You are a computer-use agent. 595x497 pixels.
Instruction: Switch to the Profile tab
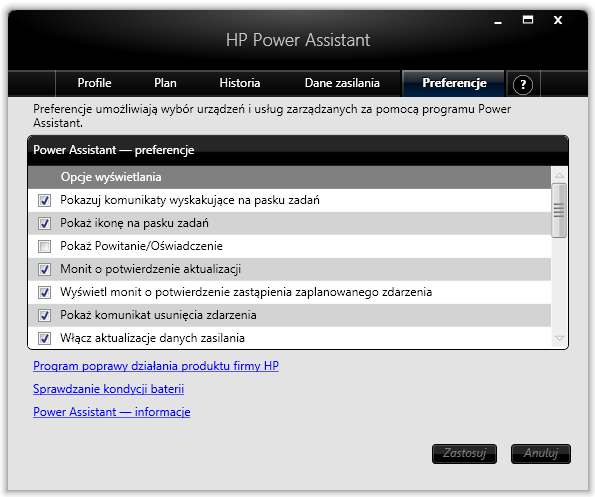click(94, 83)
